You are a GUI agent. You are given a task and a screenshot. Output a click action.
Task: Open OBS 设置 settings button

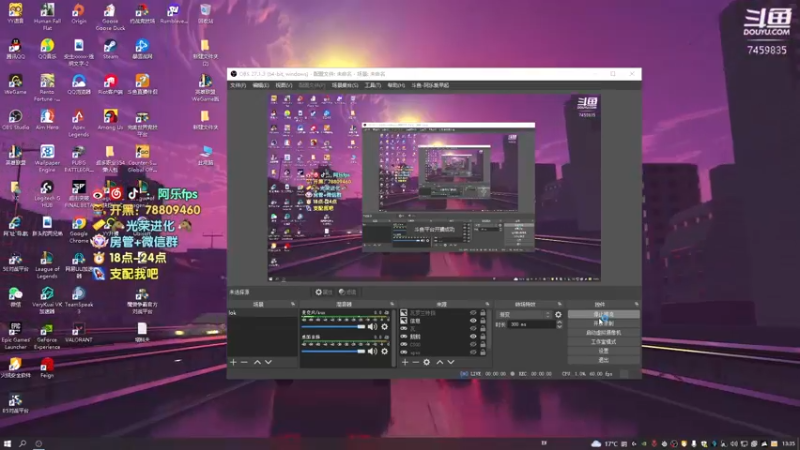pyautogui.click(x=604, y=351)
